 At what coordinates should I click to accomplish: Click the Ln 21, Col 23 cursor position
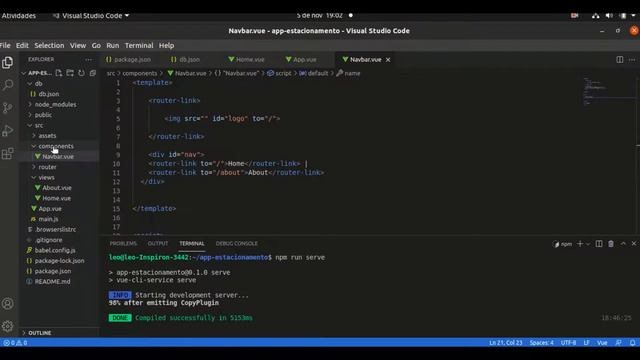click(506, 342)
